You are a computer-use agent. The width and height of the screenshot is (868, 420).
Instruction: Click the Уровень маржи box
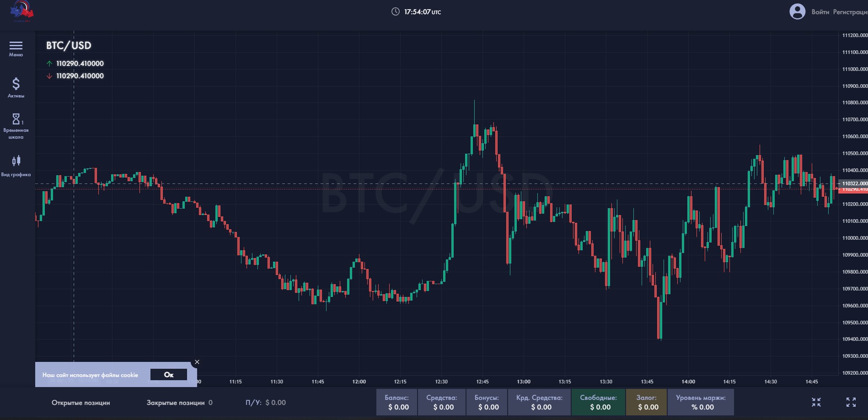[x=701, y=402]
